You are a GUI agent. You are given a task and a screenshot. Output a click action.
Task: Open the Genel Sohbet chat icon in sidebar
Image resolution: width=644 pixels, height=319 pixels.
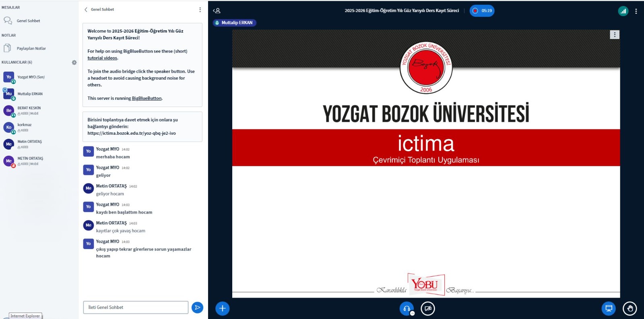pos(8,21)
